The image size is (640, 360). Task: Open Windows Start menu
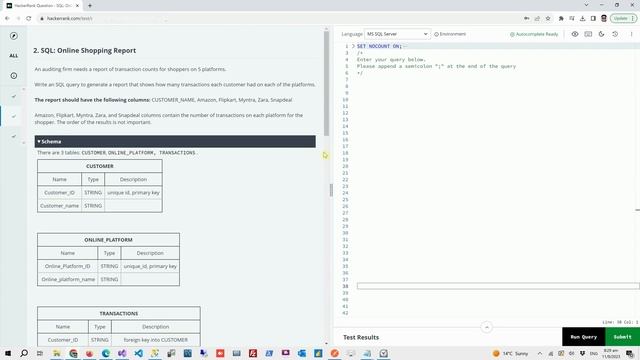8,353
